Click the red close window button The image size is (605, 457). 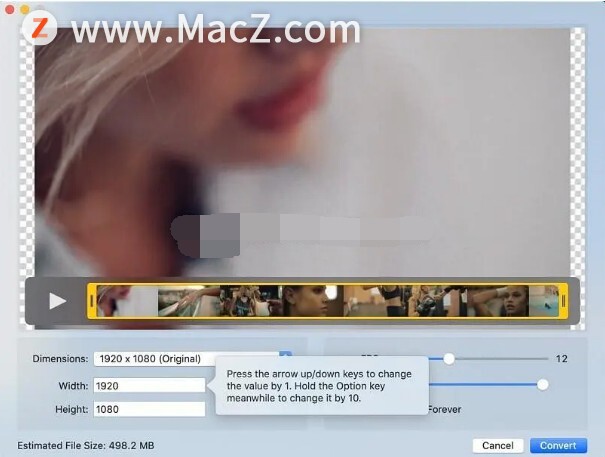(x=10, y=10)
